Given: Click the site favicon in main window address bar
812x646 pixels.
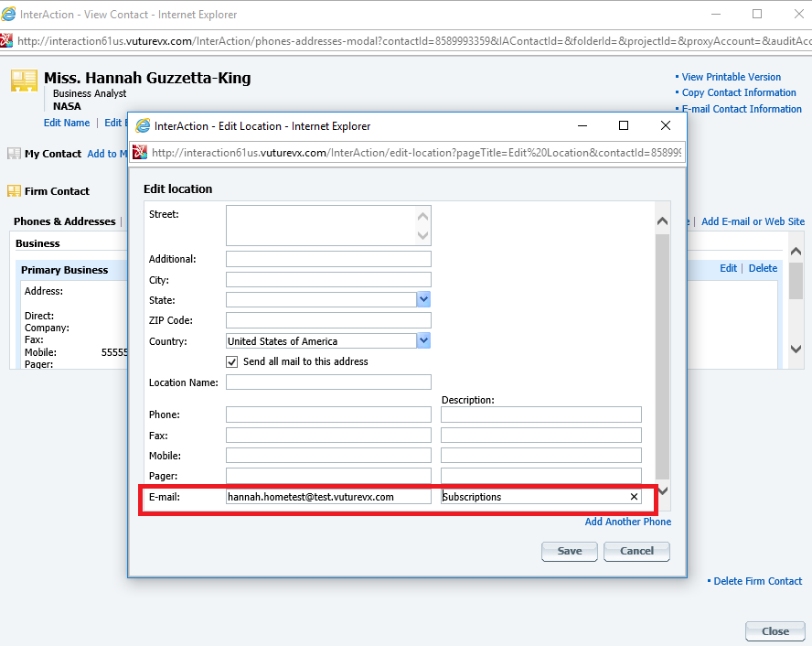Looking at the screenshot, I should [x=6, y=40].
